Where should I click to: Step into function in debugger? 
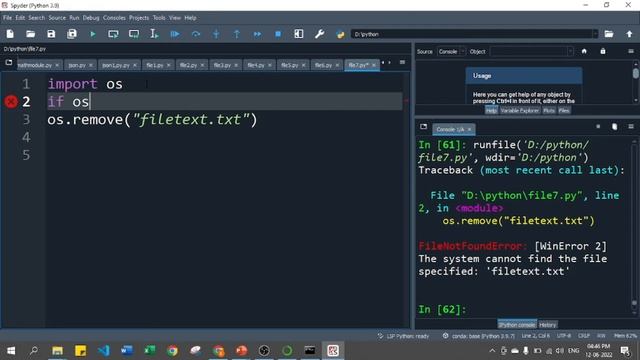coord(216,34)
